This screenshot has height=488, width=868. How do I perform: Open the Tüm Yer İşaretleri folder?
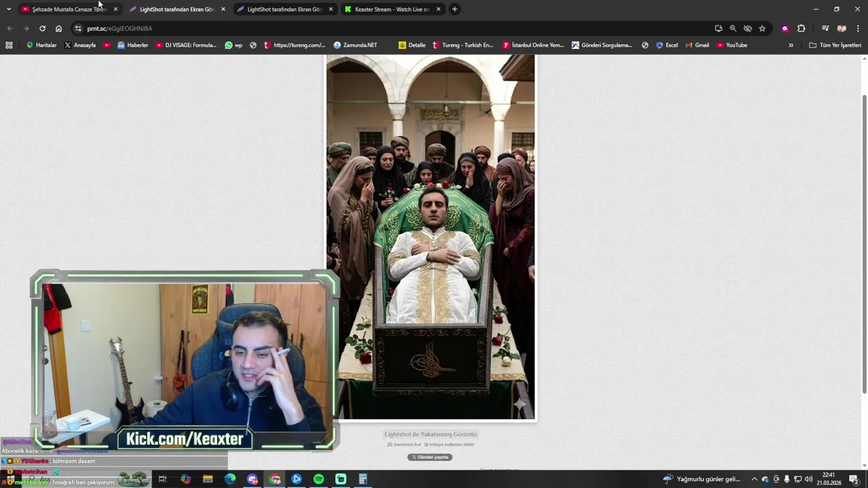(x=835, y=45)
